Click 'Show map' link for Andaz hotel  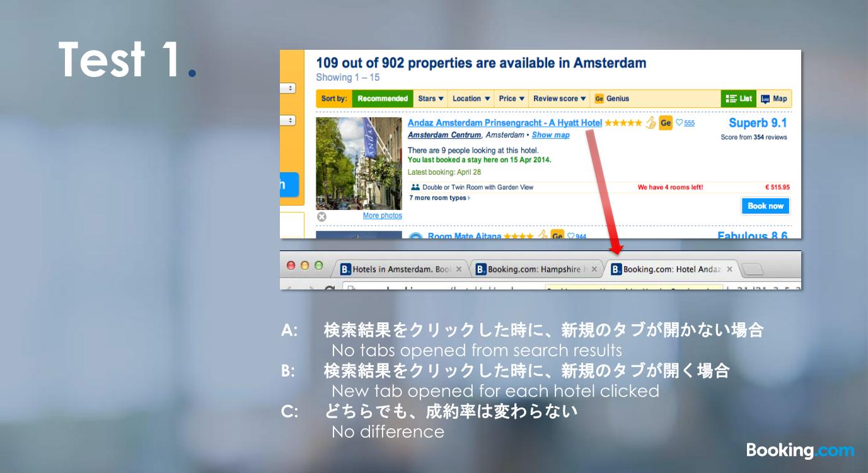(550, 135)
